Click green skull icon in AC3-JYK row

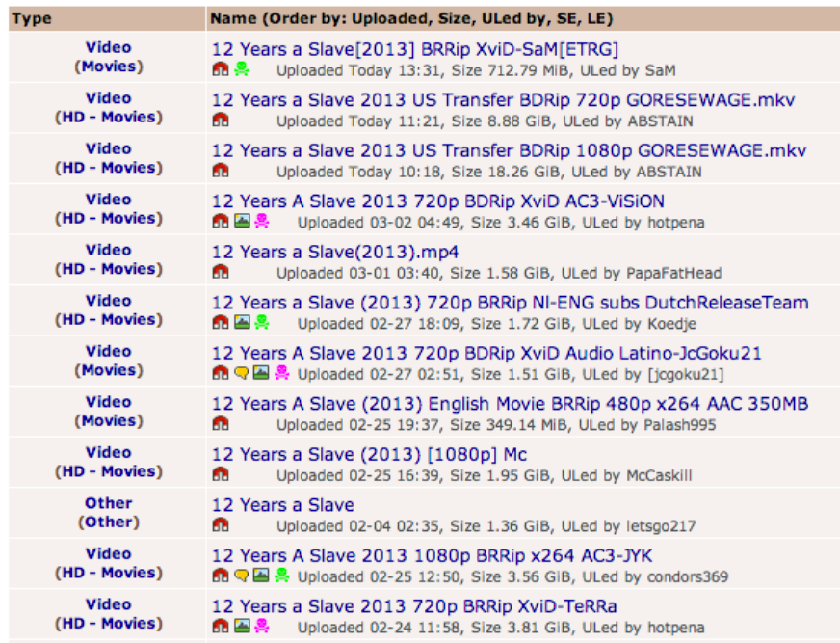pyautogui.click(x=282, y=576)
